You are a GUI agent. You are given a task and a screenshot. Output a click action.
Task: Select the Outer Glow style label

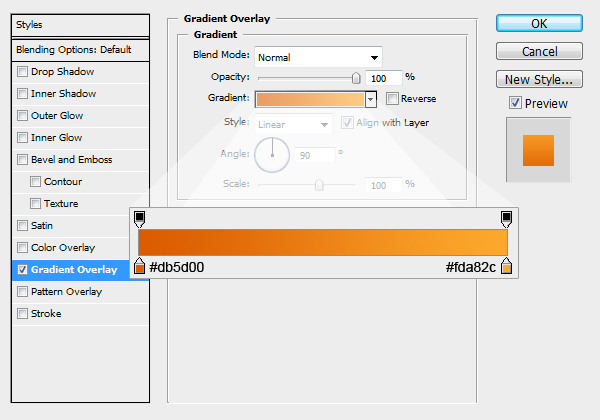pos(57,116)
